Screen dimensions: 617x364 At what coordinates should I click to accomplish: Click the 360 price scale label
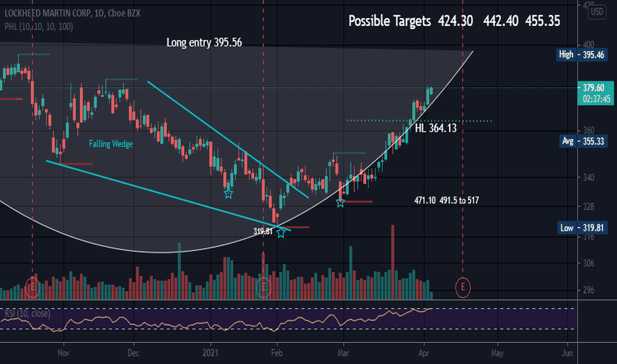coord(589,130)
